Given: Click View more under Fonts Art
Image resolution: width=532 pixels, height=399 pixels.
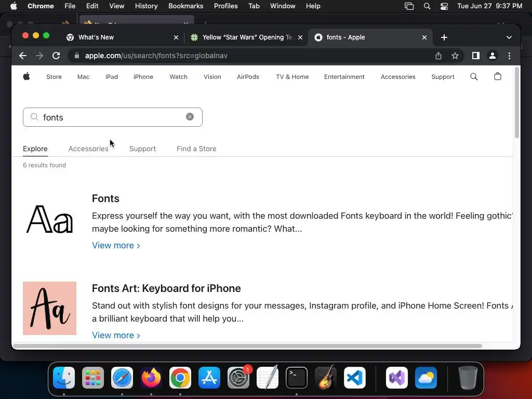Looking at the screenshot, I should coord(116,335).
